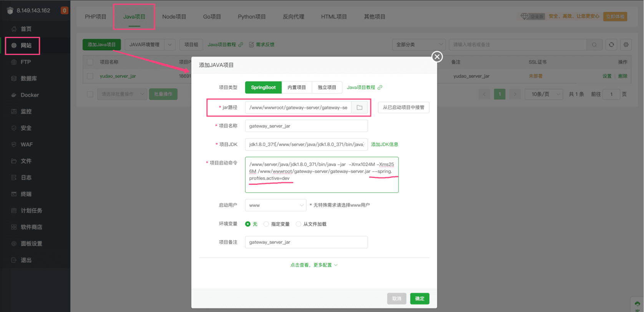Open the 首页 home page in sidebar

(x=26, y=29)
